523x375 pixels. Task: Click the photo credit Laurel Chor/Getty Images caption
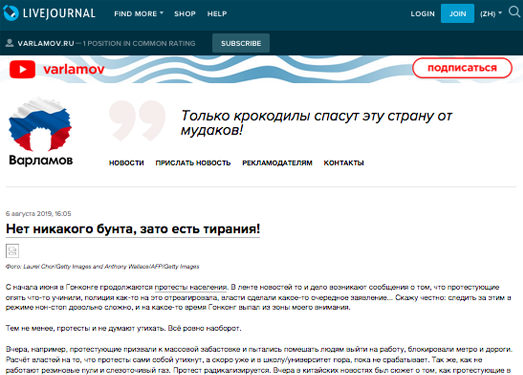pyautogui.click(x=102, y=267)
